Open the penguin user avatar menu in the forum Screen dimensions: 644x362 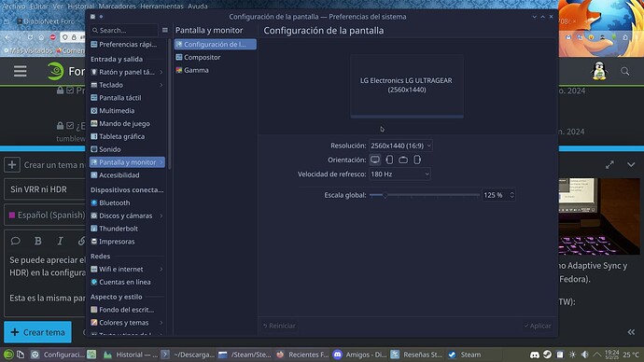(599, 71)
